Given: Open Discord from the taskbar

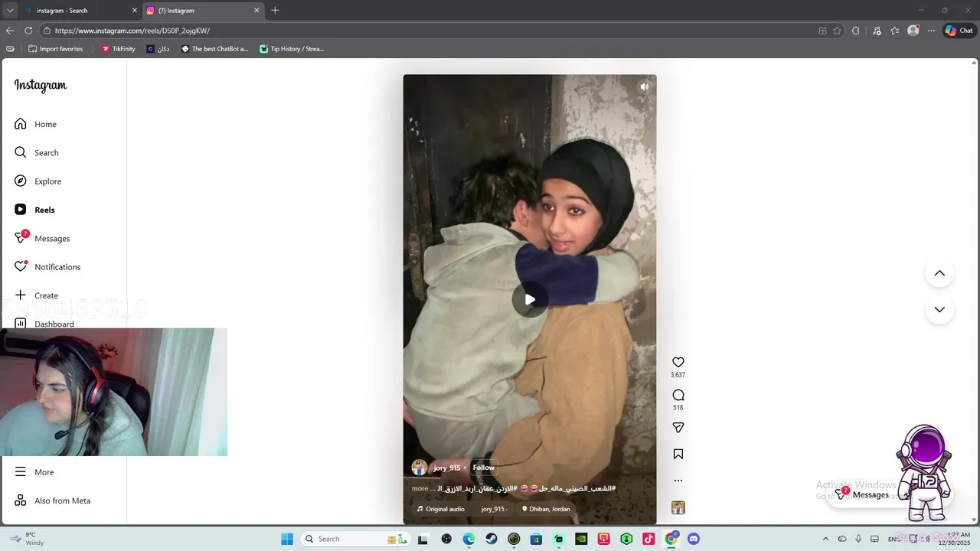Looking at the screenshot, I should [x=694, y=539].
